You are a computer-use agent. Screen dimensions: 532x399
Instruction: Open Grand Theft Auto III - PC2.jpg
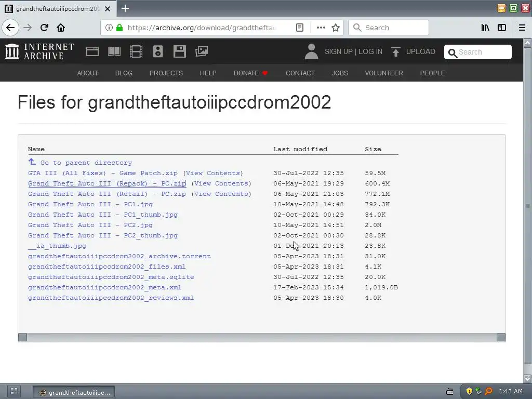90,225
